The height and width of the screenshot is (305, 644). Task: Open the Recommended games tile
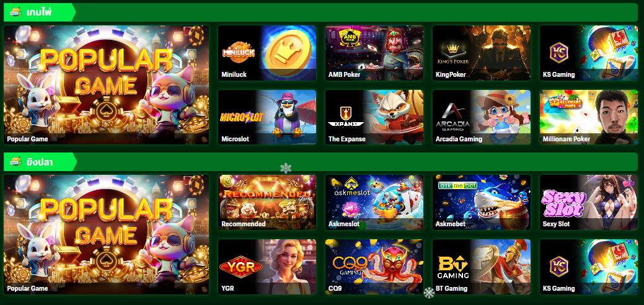267,202
